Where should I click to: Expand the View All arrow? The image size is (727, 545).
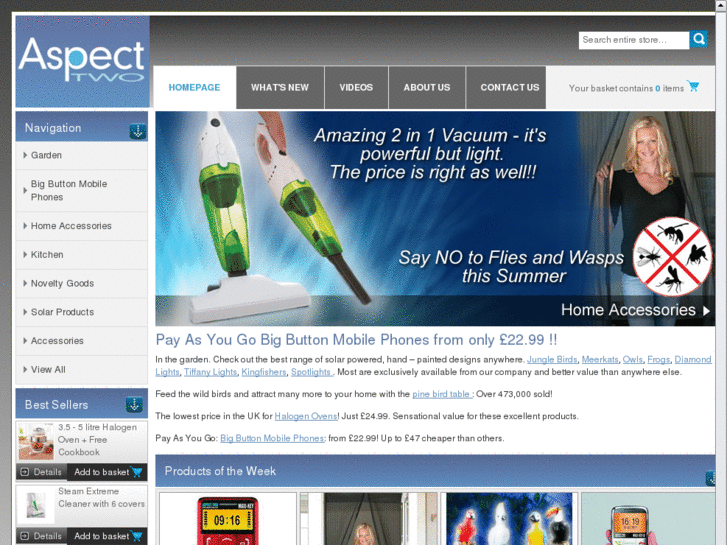25,369
